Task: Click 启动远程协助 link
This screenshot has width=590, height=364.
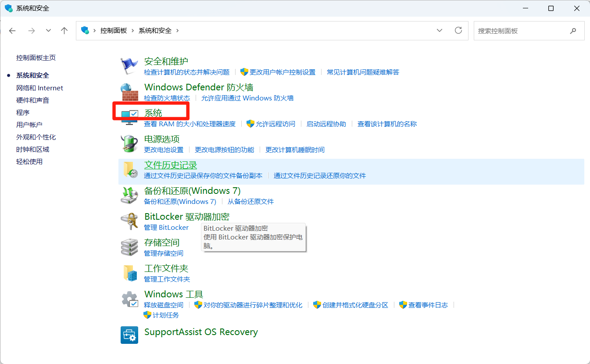Action: pyautogui.click(x=326, y=124)
